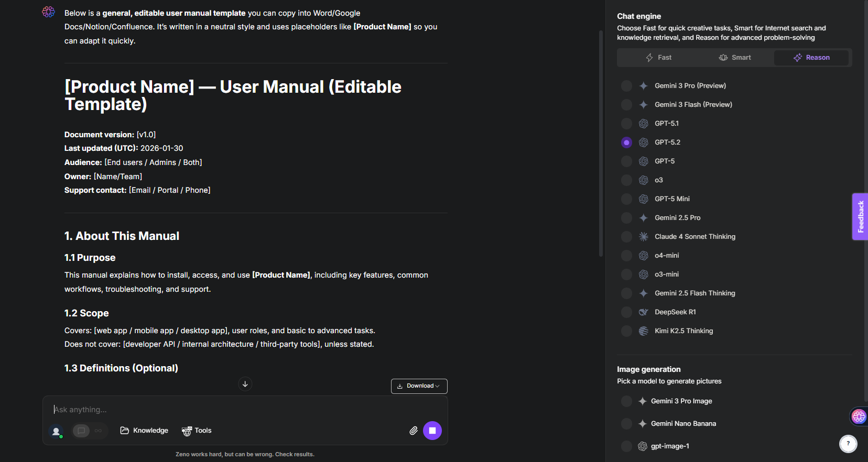Focus the Ask anything input field

point(231,410)
